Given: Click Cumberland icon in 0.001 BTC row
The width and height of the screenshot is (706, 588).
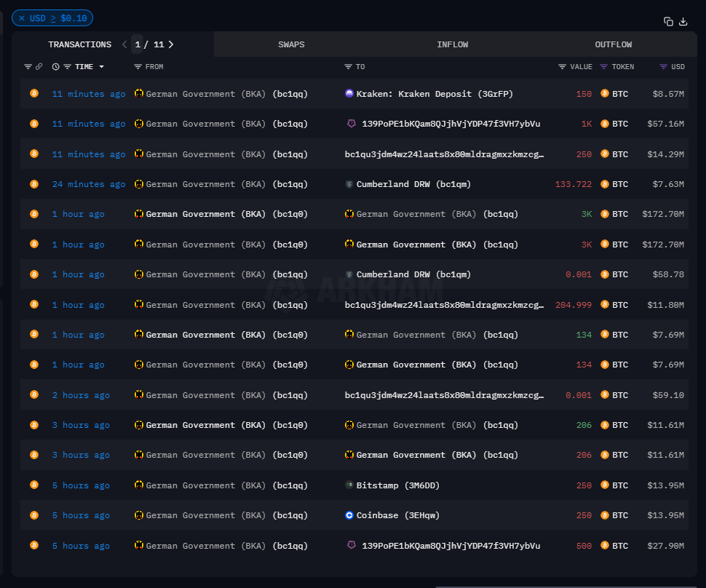Looking at the screenshot, I should (x=349, y=274).
